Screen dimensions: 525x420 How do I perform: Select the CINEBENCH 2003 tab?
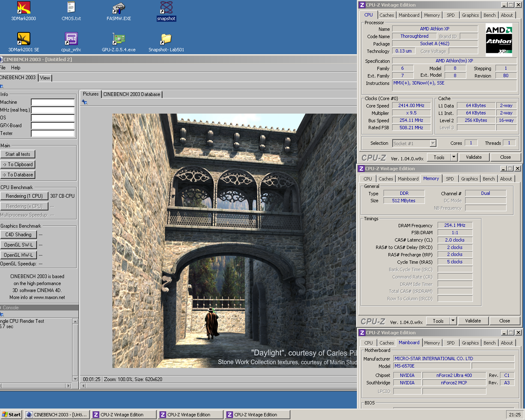(18, 78)
